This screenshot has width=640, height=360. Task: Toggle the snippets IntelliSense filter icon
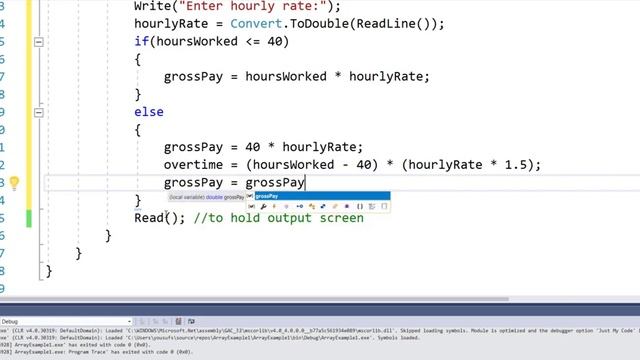coord(384,206)
